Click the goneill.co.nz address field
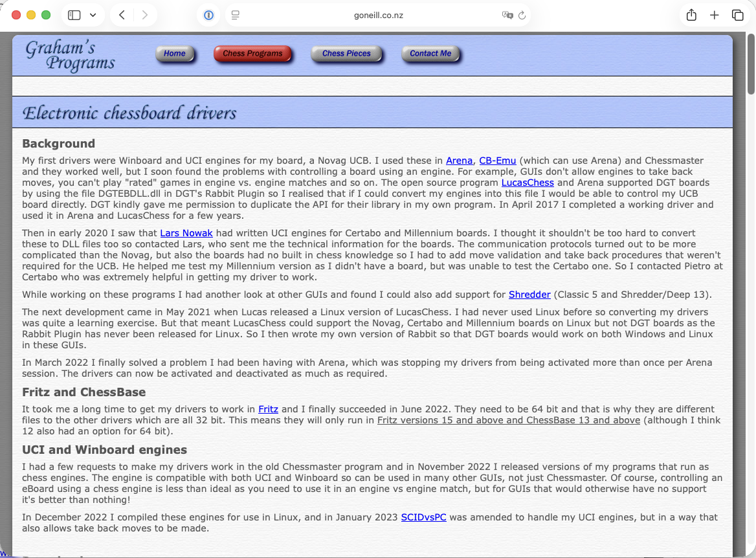Image resolution: width=756 pixels, height=558 pixels. point(379,15)
